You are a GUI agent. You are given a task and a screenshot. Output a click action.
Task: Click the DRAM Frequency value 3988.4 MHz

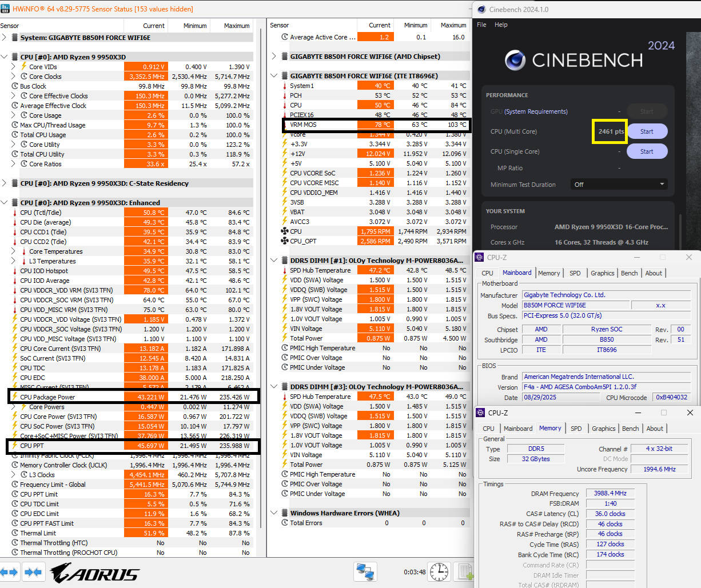click(610, 493)
